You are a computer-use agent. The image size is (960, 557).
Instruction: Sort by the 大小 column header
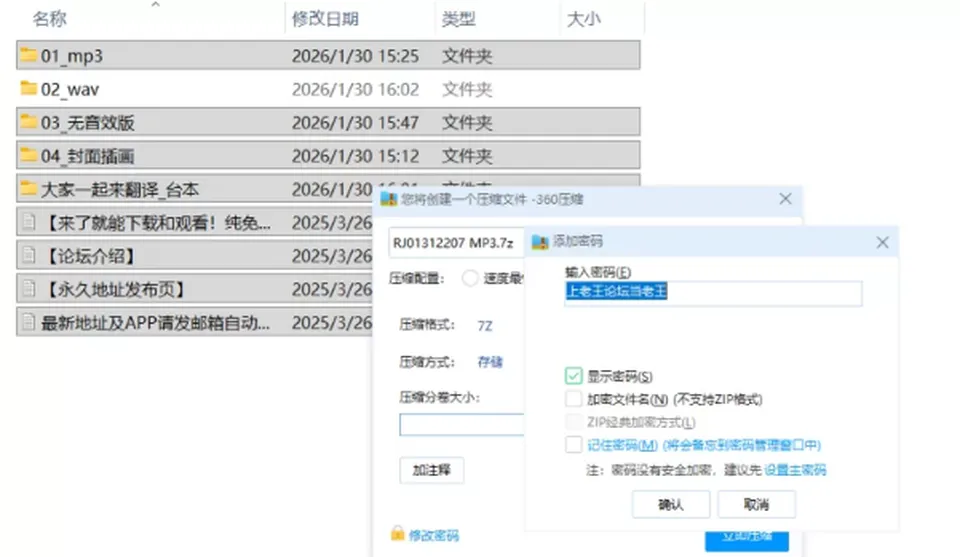tap(584, 19)
